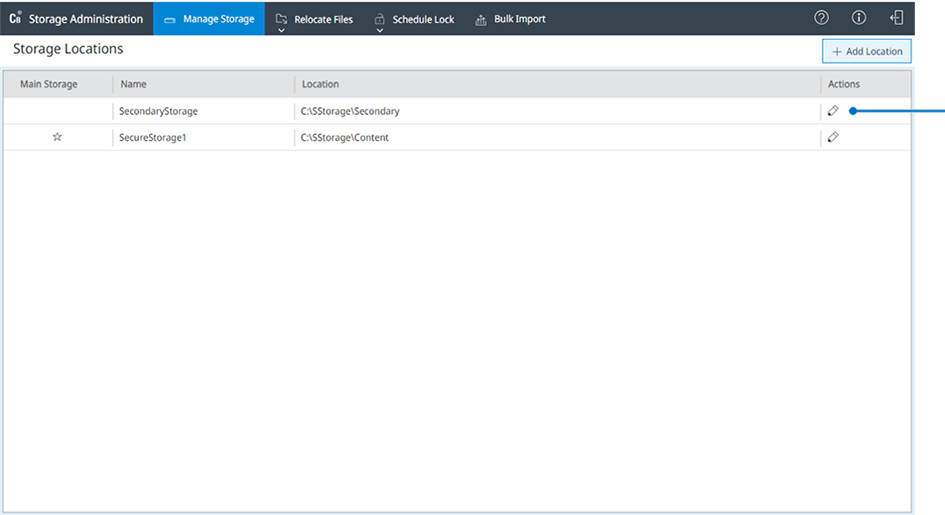945x515 pixels.
Task: Select the SecondaryStorage name cell
Action: (158, 111)
